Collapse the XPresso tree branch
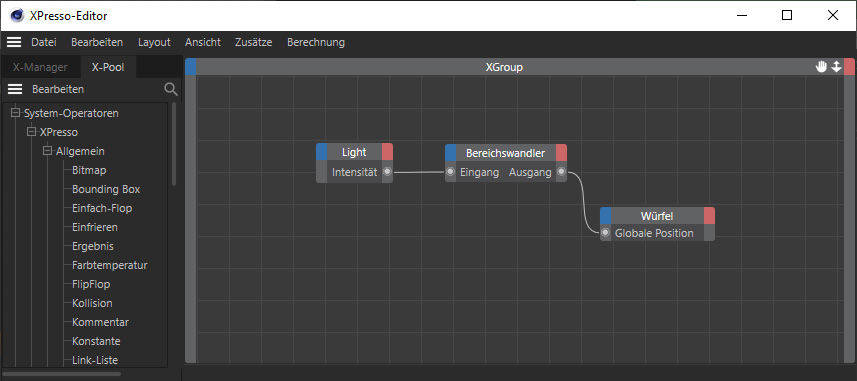This screenshot has width=857, height=381. [31, 132]
